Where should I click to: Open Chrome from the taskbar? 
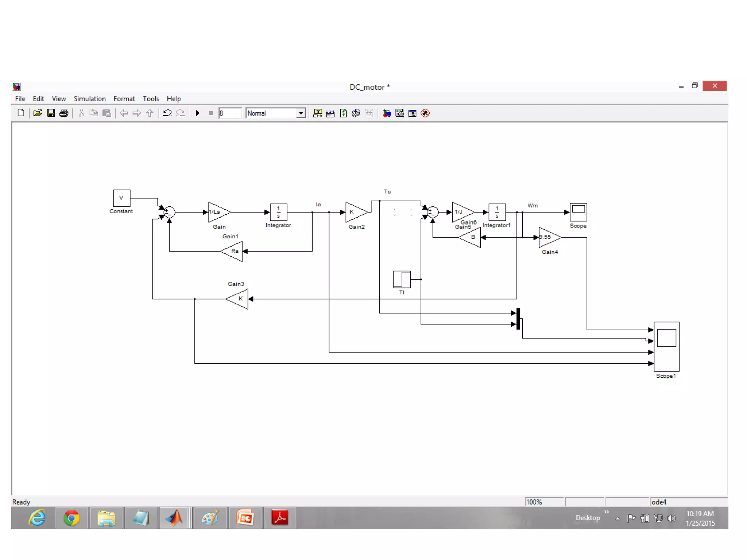(x=71, y=518)
